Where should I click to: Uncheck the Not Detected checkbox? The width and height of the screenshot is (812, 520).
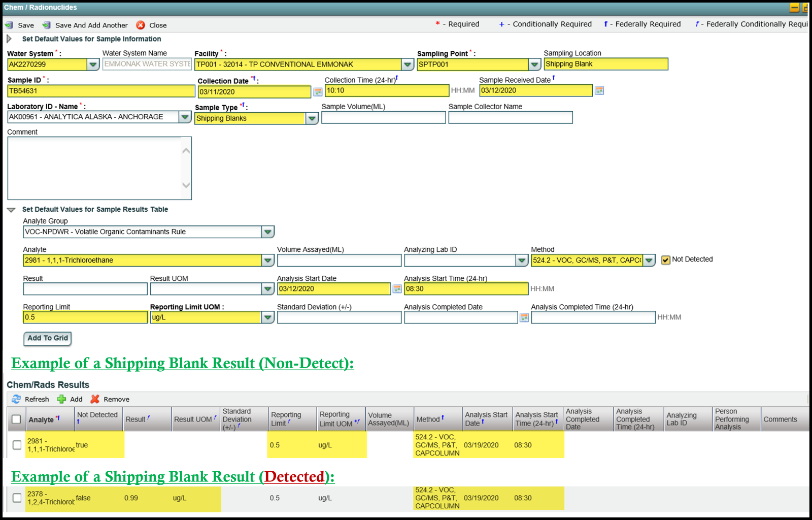[x=666, y=260]
